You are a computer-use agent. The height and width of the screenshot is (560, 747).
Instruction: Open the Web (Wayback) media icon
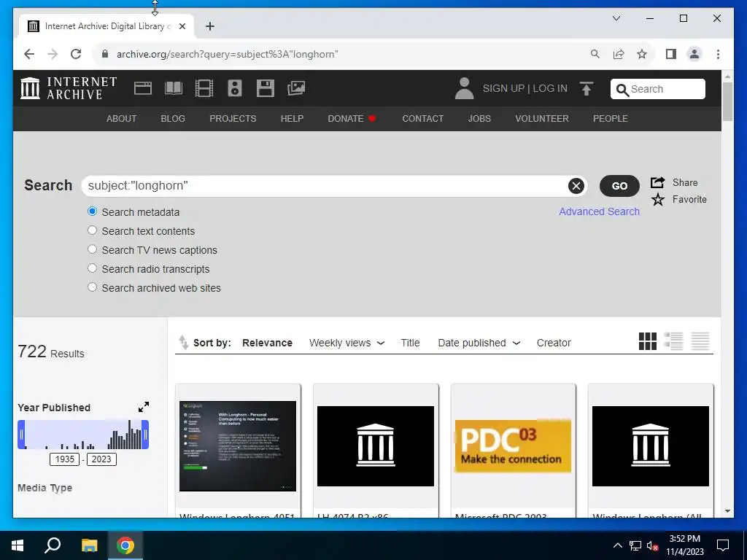coord(142,88)
